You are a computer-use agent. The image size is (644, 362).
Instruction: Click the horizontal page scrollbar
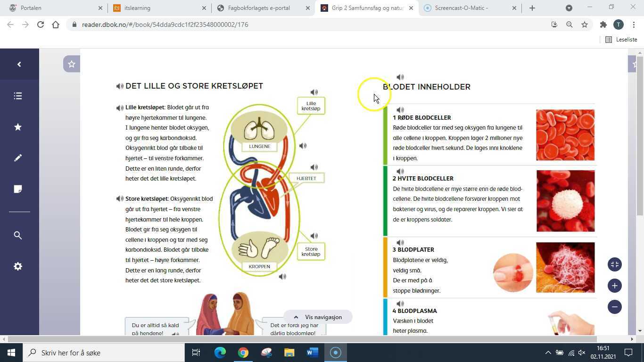(x=303, y=339)
